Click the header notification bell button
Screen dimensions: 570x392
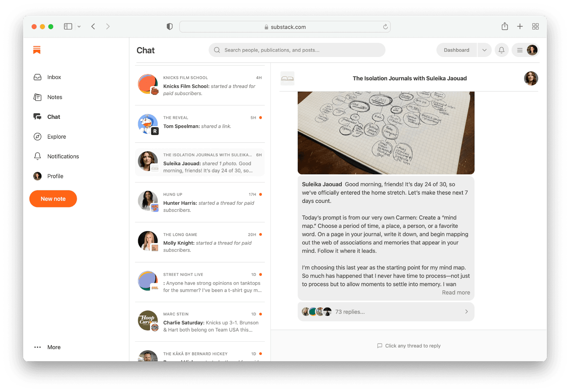[x=501, y=50]
